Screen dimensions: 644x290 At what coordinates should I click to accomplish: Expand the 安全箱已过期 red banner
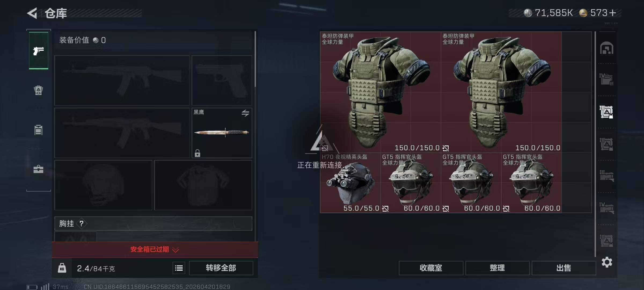(x=155, y=249)
